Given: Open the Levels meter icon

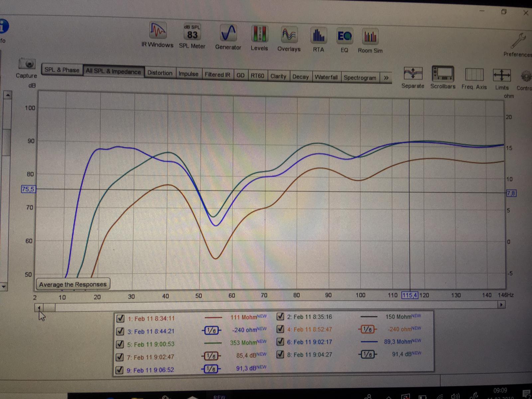Looking at the screenshot, I should (x=259, y=35).
